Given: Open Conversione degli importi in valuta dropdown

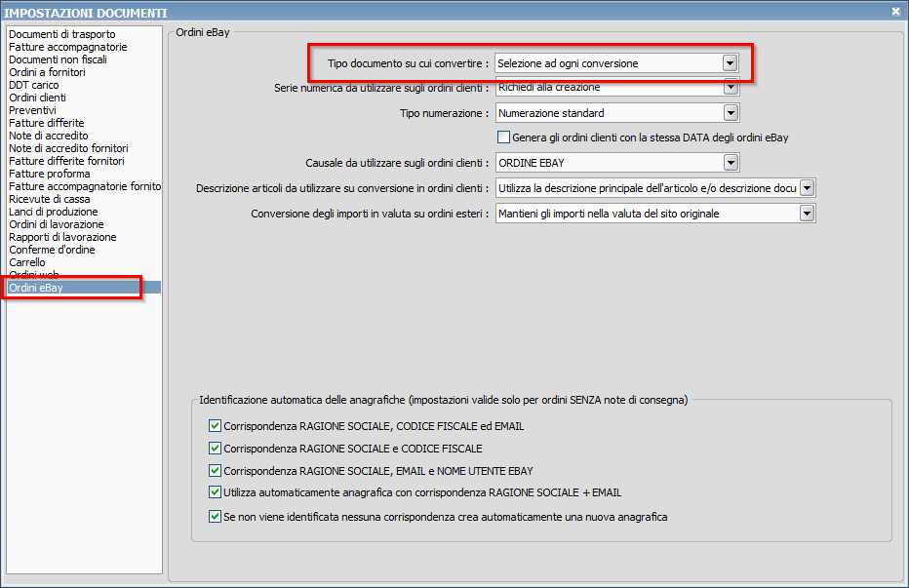Looking at the screenshot, I should [x=807, y=214].
